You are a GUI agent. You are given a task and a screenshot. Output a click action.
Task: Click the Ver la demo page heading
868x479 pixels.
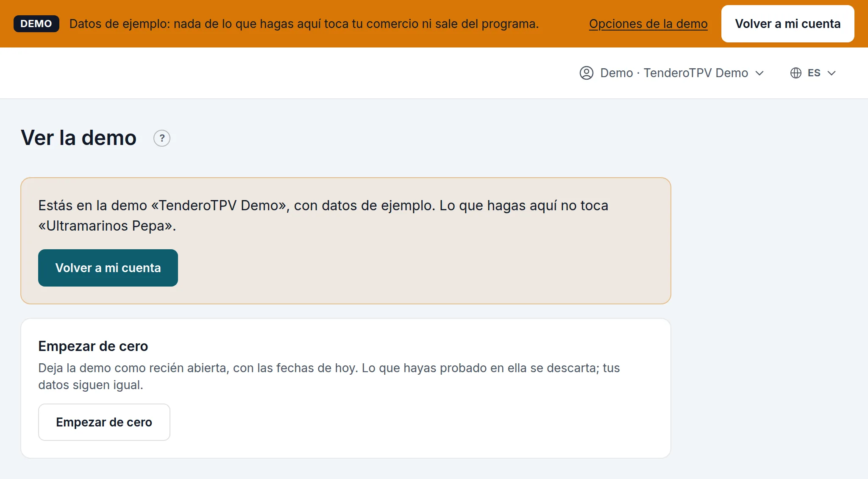[x=79, y=138]
